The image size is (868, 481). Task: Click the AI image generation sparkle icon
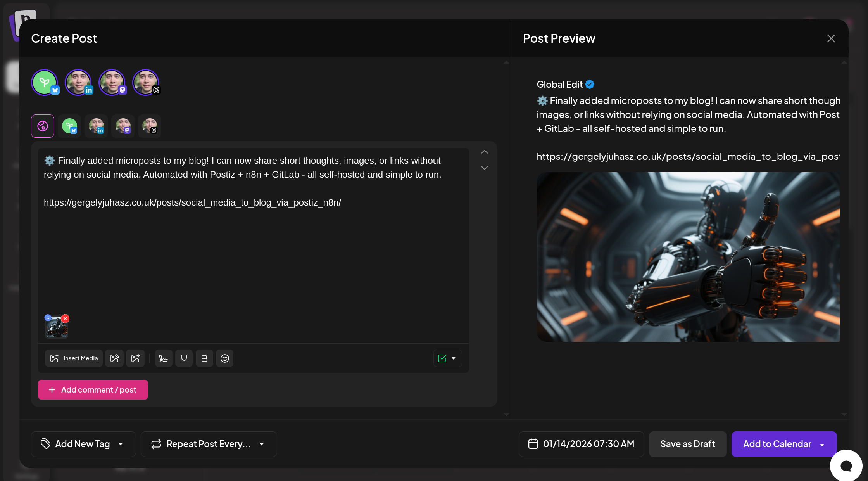(135, 358)
